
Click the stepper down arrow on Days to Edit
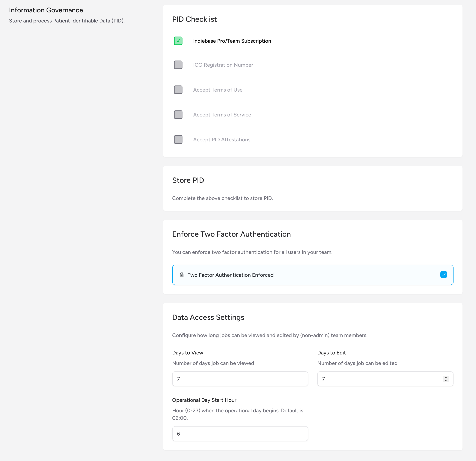(x=445, y=380)
